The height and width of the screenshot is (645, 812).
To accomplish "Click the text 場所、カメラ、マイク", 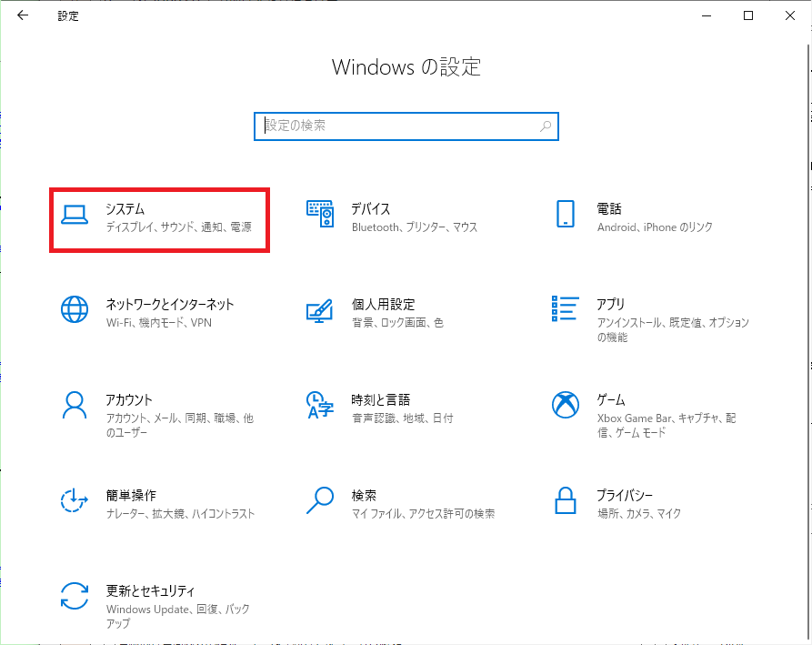I will point(639,513).
